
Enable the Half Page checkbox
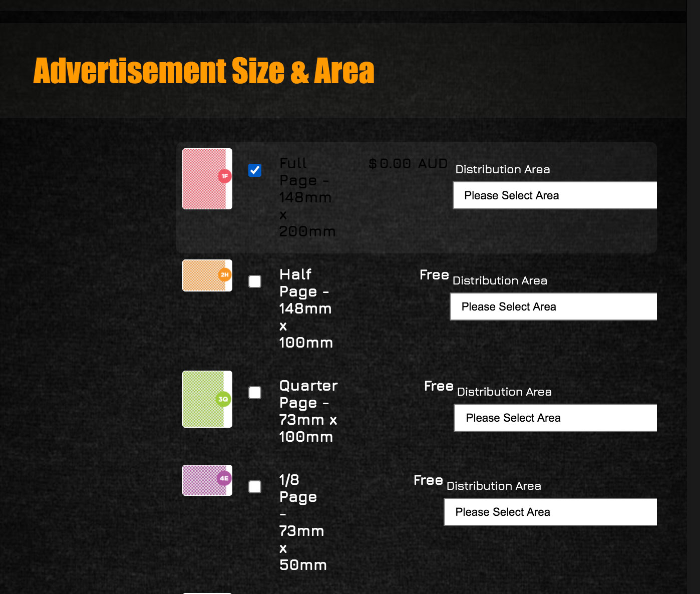(255, 281)
